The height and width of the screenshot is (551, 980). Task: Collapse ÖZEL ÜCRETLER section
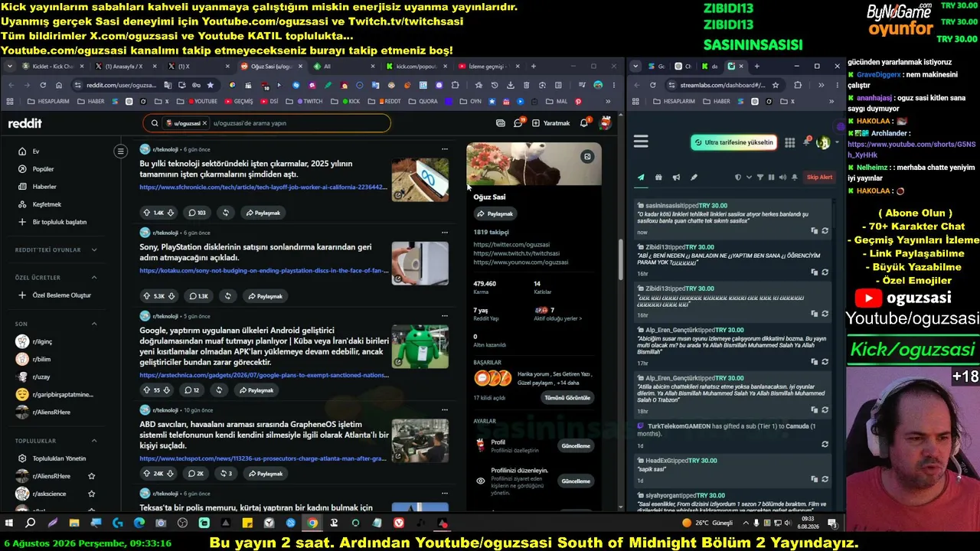coord(57,278)
